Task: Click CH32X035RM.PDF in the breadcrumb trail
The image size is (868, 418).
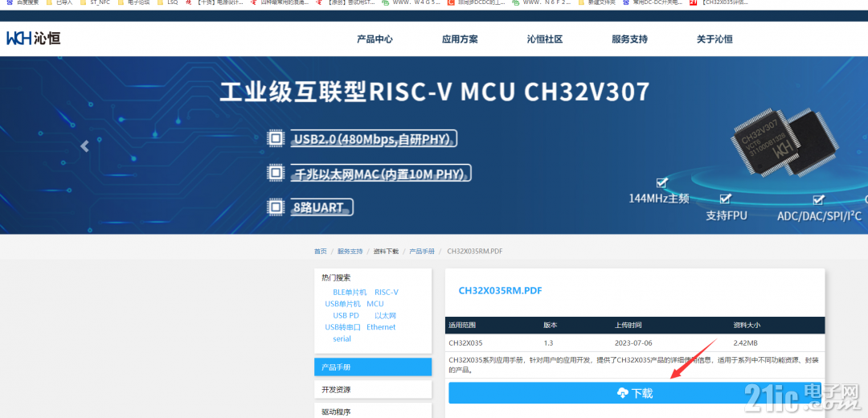Action: coord(474,252)
